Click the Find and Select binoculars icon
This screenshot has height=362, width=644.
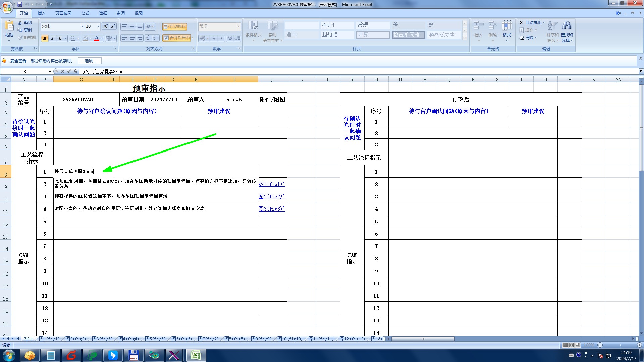click(x=567, y=26)
